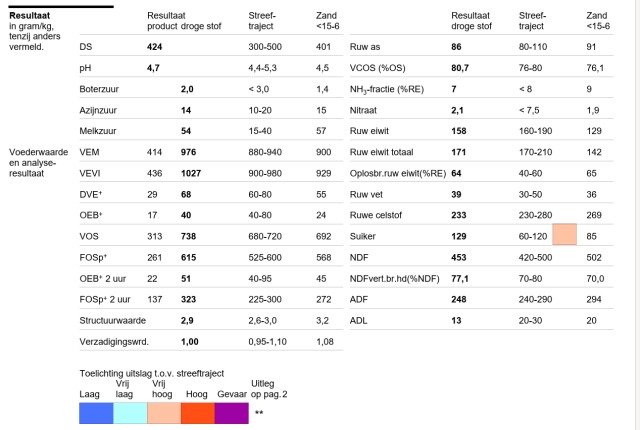Click the Toelichting uitslag t.o.v. streeftraject caption
This screenshot has height=430, width=640.
point(151,373)
